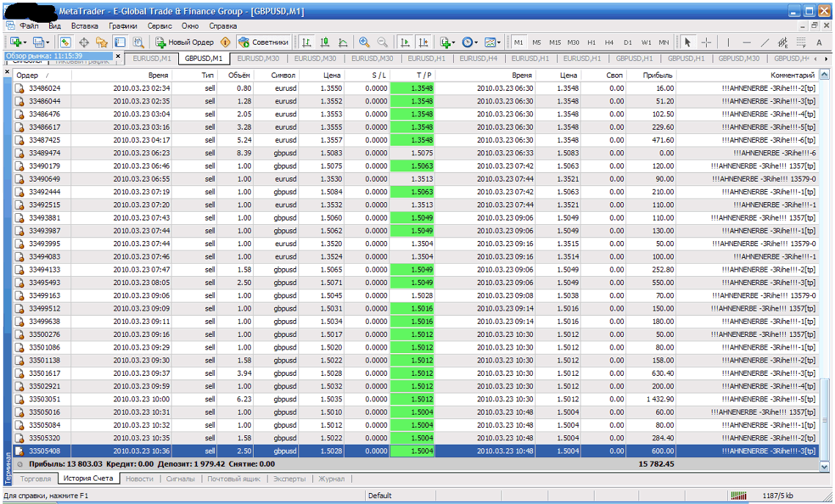Open the Графики menu
The image size is (835, 504).
tap(123, 26)
